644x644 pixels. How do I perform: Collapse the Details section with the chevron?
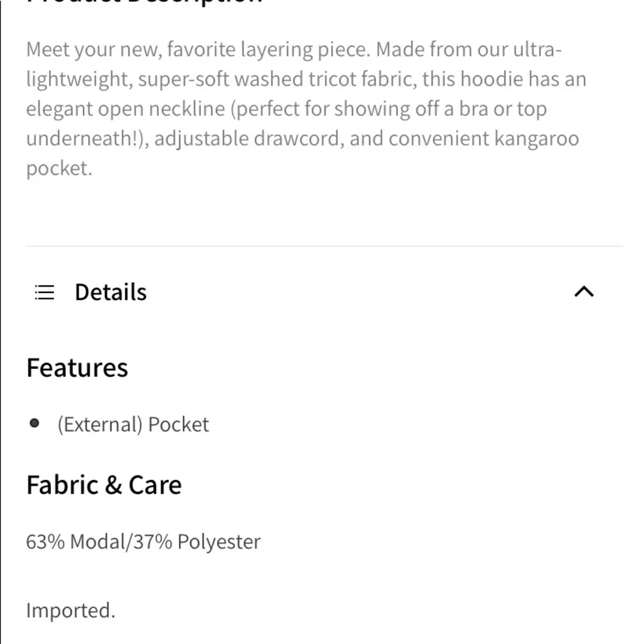(583, 292)
